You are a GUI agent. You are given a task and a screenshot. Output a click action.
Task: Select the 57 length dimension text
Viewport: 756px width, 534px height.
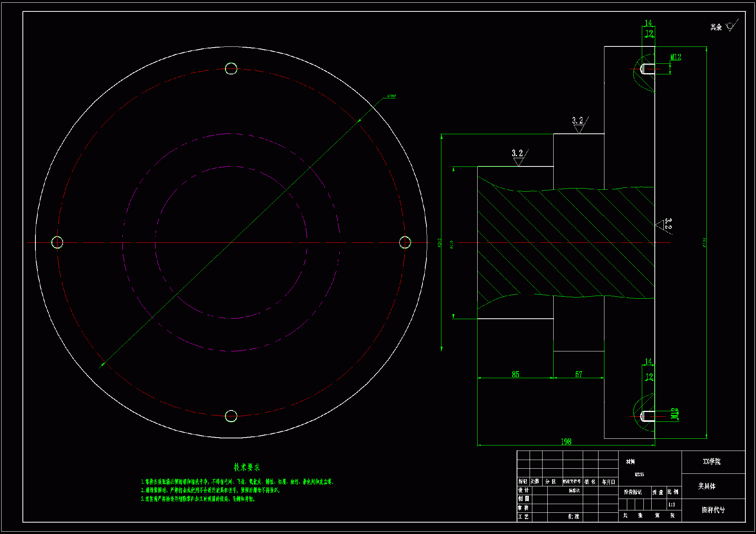click(x=578, y=374)
